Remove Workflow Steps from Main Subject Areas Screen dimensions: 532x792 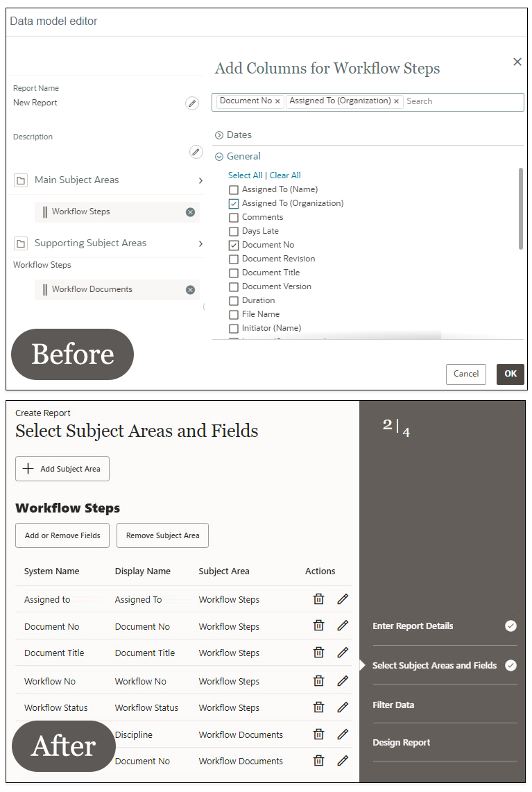point(190,212)
